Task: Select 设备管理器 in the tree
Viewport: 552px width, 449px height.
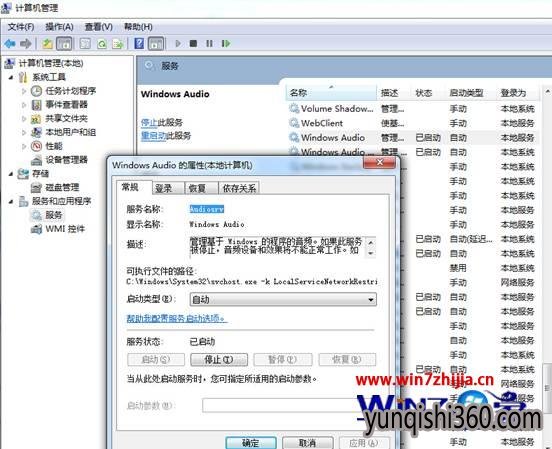Action: coord(66,160)
